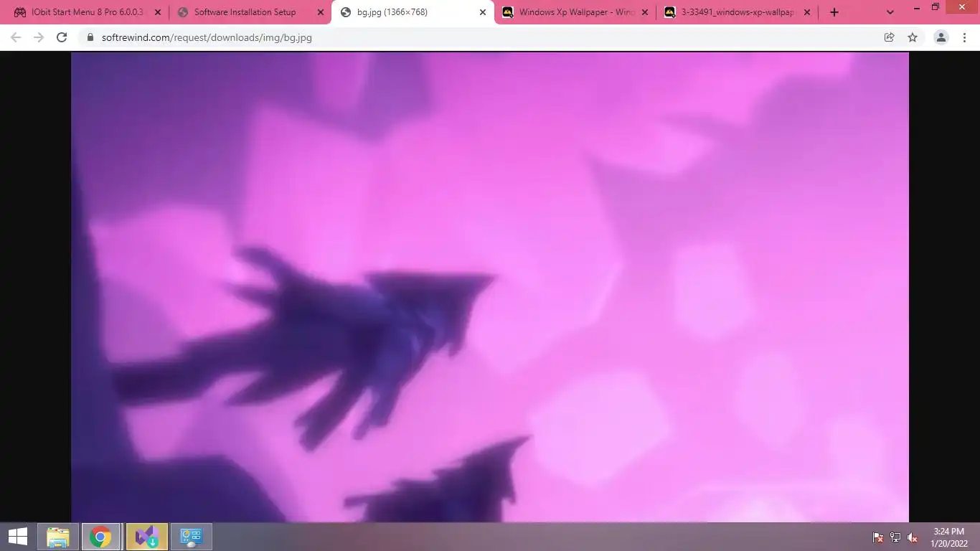Expand the tab search dropdown
Image resolution: width=980 pixels, height=551 pixels.
[x=890, y=12]
